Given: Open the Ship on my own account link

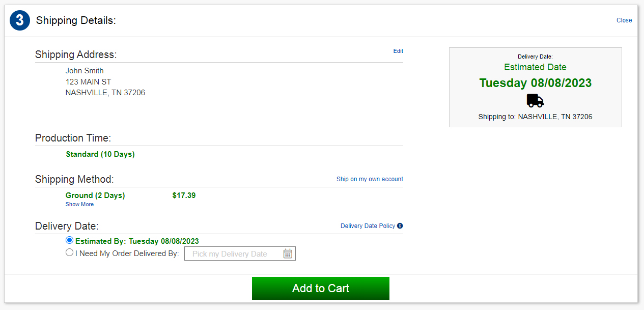Looking at the screenshot, I should (370, 179).
